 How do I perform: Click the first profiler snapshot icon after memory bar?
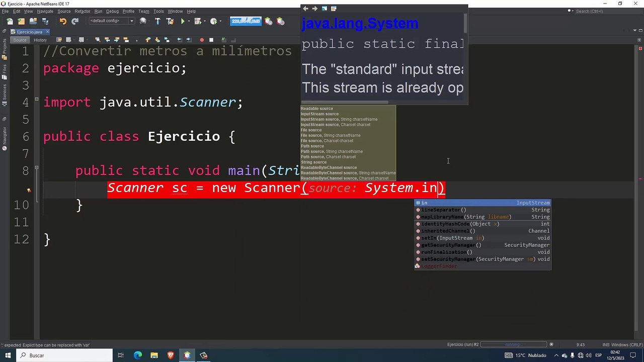point(268,21)
